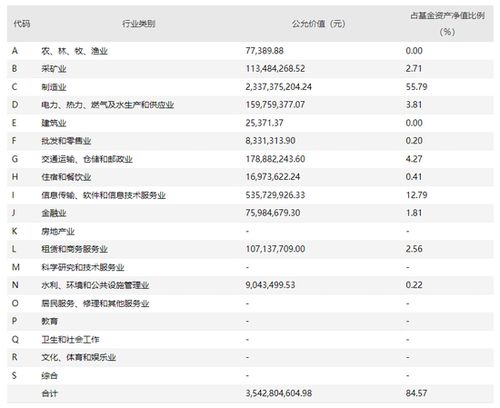
Task: Select the 农、林、牧、渔业 row label
Action: [74, 51]
